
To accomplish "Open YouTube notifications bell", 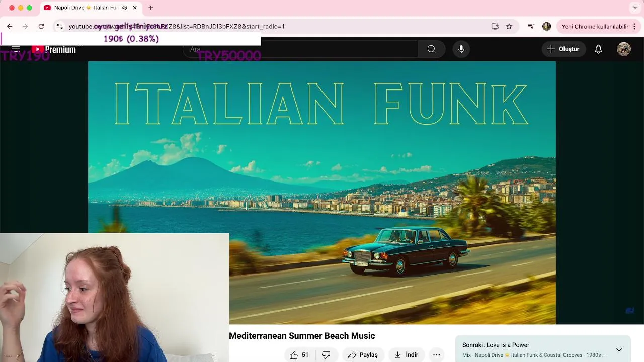I will [598, 49].
